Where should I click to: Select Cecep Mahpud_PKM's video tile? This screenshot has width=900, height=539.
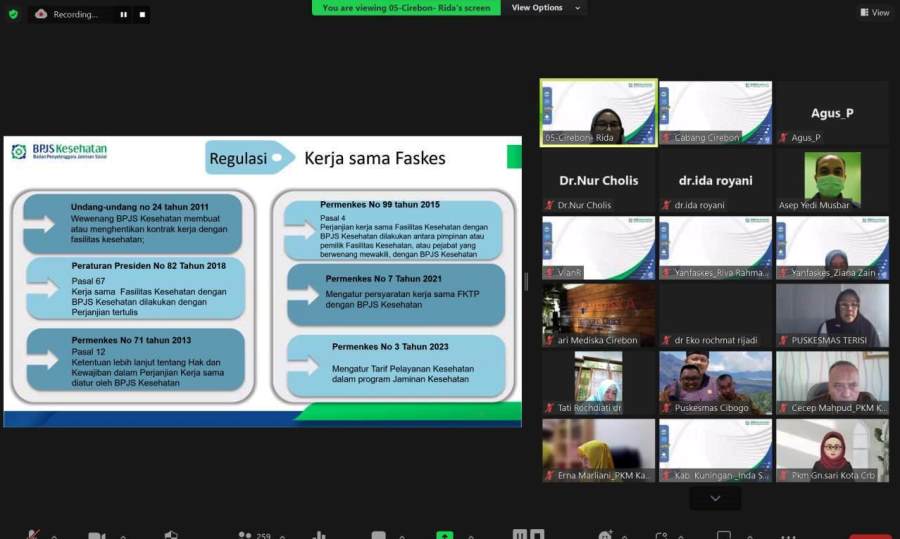pyautogui.click(x=832, y=383)
